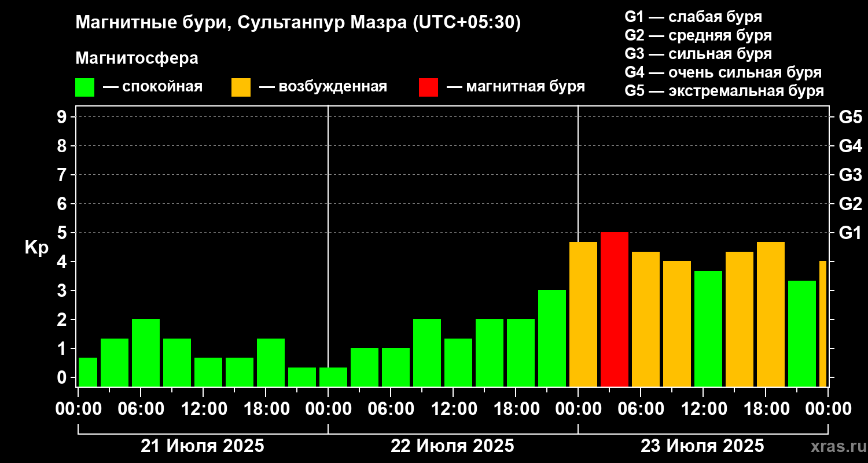This screenshot has width=868, height=463.
Task: Click the red Kp 5 storm bar
Action: 615,309
